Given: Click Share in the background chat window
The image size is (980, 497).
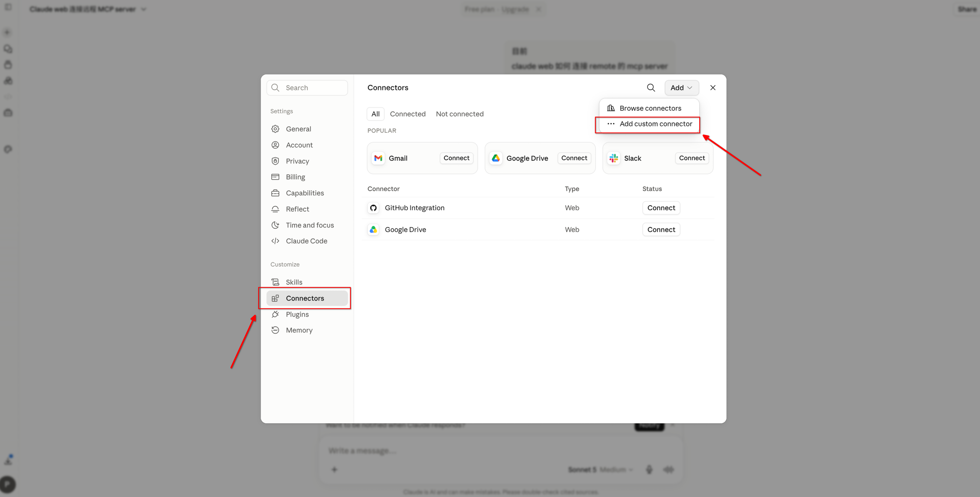Looking at the screenshot, I should click(967, 9).
